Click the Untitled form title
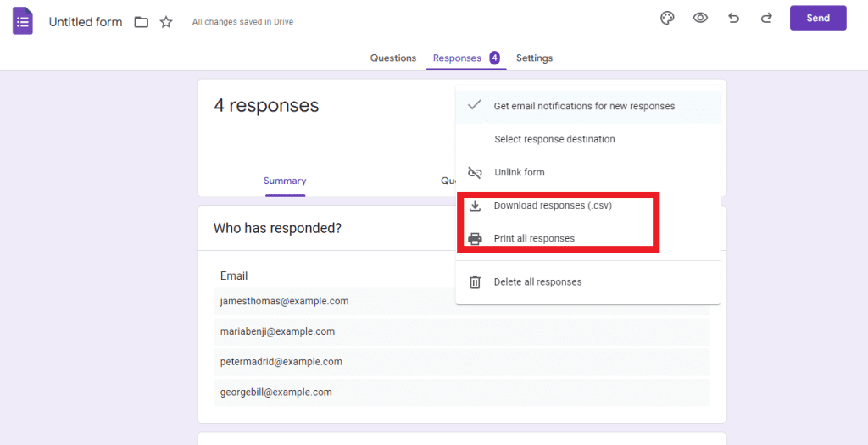 click(x=86, y=22)
